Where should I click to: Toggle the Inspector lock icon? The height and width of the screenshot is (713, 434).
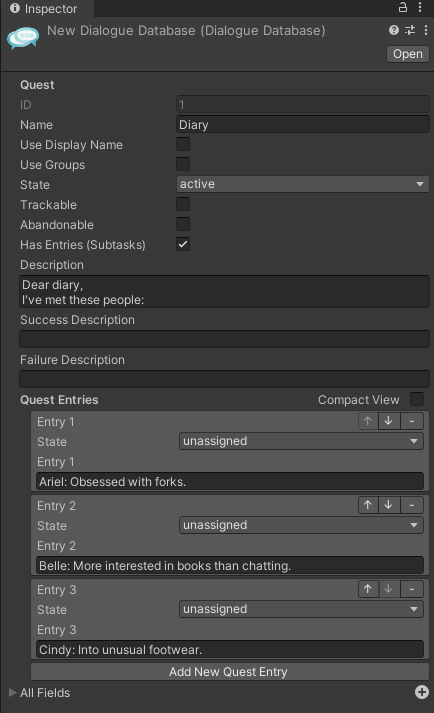[x=403, y=7]
